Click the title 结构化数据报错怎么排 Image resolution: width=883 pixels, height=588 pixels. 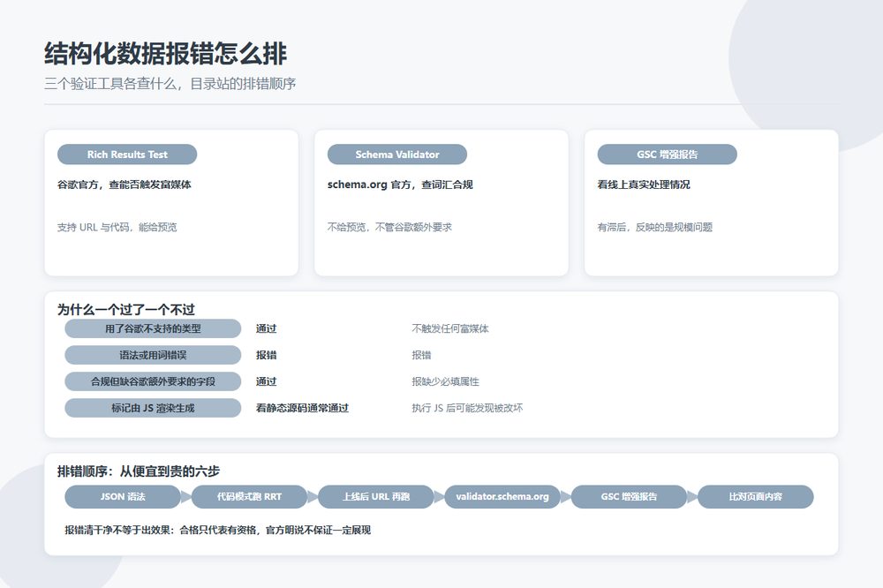(166, 54)
